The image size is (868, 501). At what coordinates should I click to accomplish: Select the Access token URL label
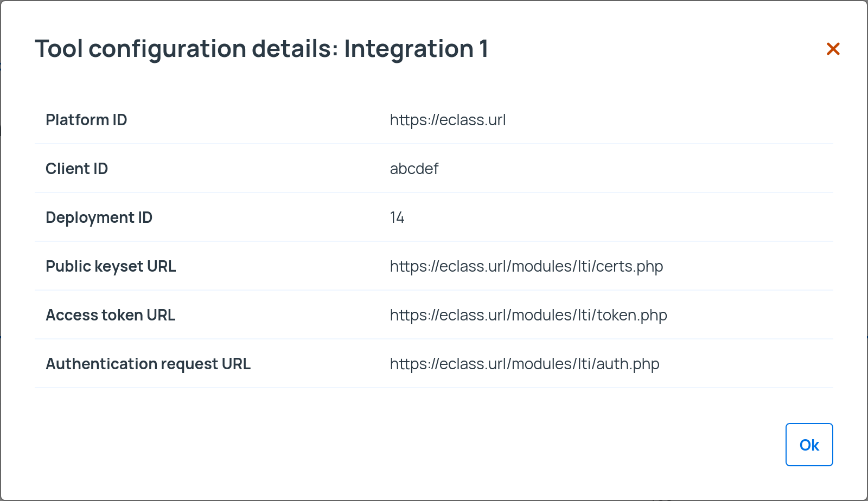(110, 315)
